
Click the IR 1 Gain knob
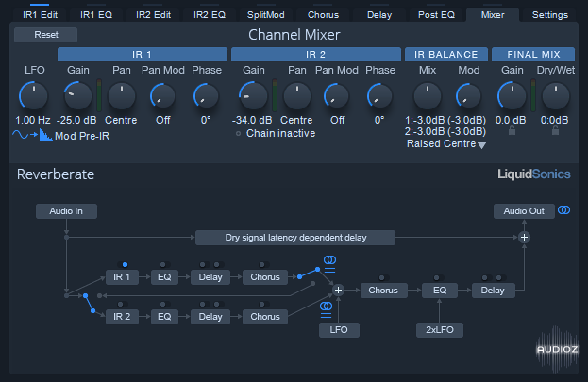[x=78, y=96]
